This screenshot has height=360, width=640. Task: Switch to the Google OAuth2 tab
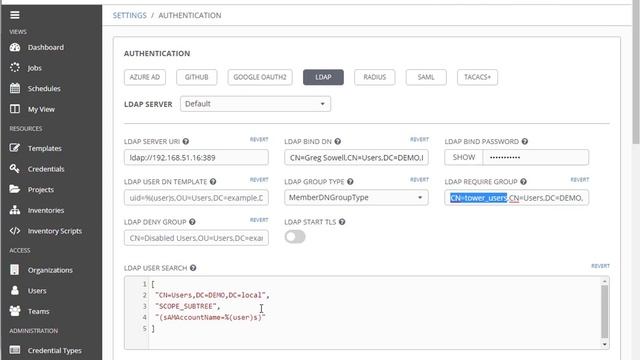[x=260, y=77]
